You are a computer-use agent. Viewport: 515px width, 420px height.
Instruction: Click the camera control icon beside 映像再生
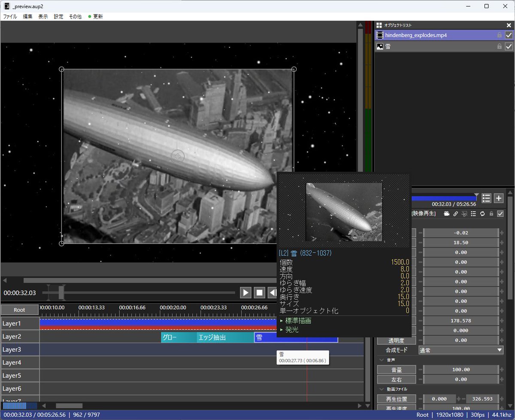point(447,213)
